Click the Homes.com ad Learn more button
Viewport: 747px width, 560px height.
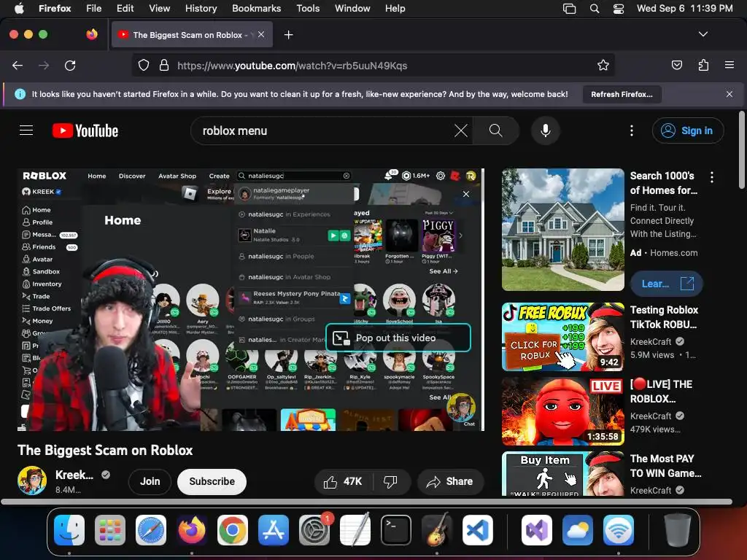pos(667,284)
